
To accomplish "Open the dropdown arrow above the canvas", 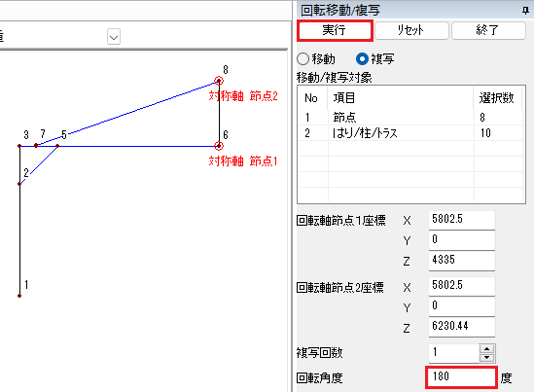I will (114, 37).
